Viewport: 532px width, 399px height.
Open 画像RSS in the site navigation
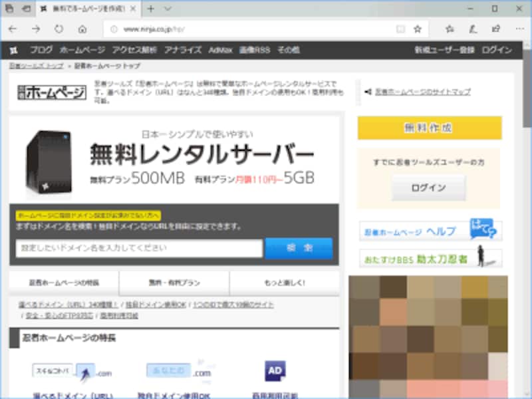[255, 51]
